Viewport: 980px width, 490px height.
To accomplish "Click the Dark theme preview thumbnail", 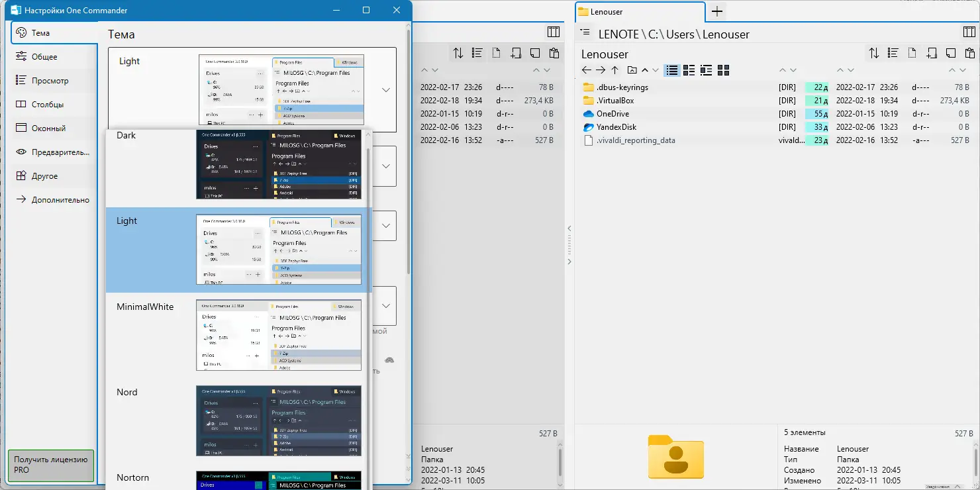I will (279, 164).
